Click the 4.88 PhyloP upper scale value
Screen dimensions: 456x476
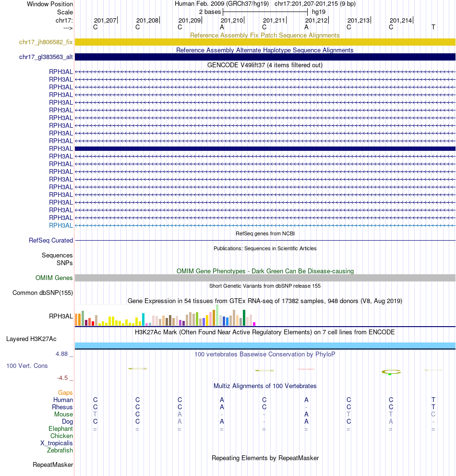tap(61, 354)
